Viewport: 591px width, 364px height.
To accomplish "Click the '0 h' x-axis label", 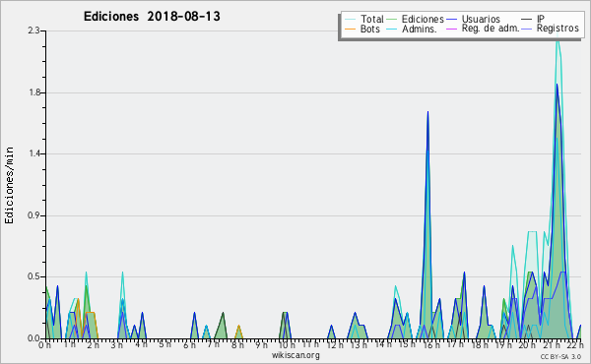I will 44,345.
